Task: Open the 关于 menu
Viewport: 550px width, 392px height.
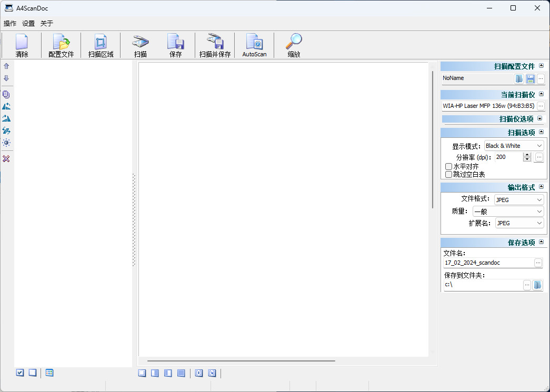Action: click(x=47, y=24)
